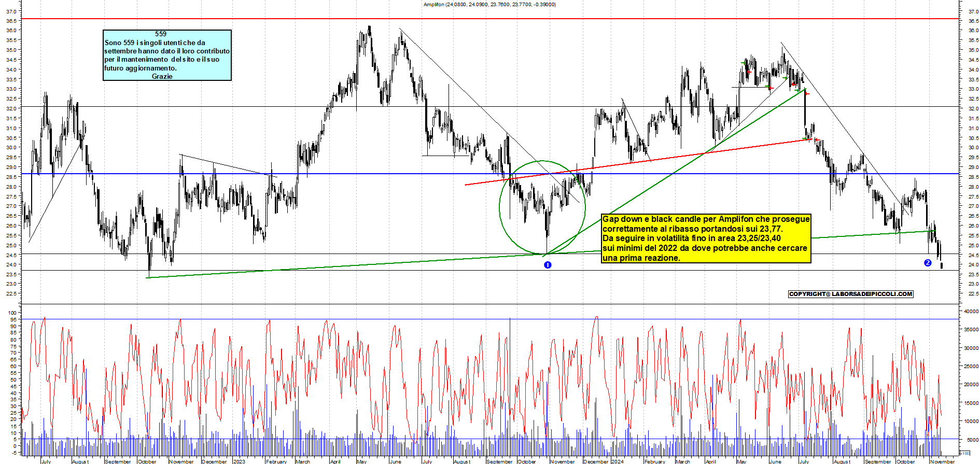Click the -5 value on oscillator axis

(14, 453)
